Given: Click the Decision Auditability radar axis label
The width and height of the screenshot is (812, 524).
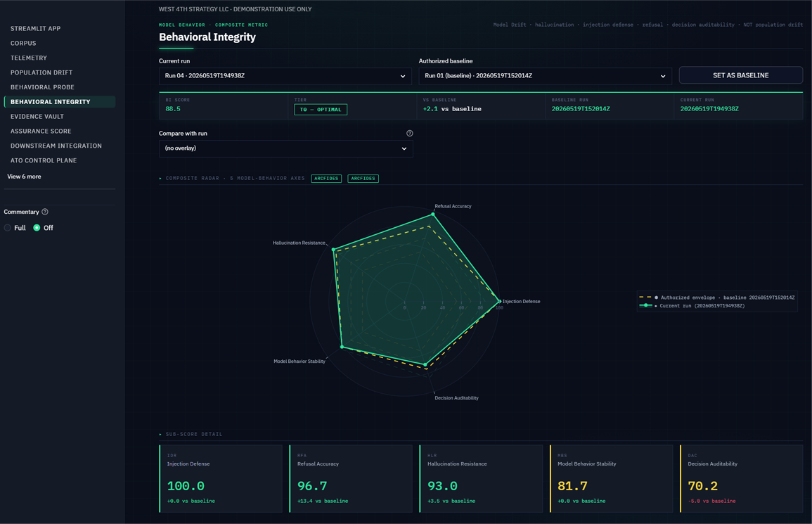Looking at the screenshot, I should pos(456,398).
